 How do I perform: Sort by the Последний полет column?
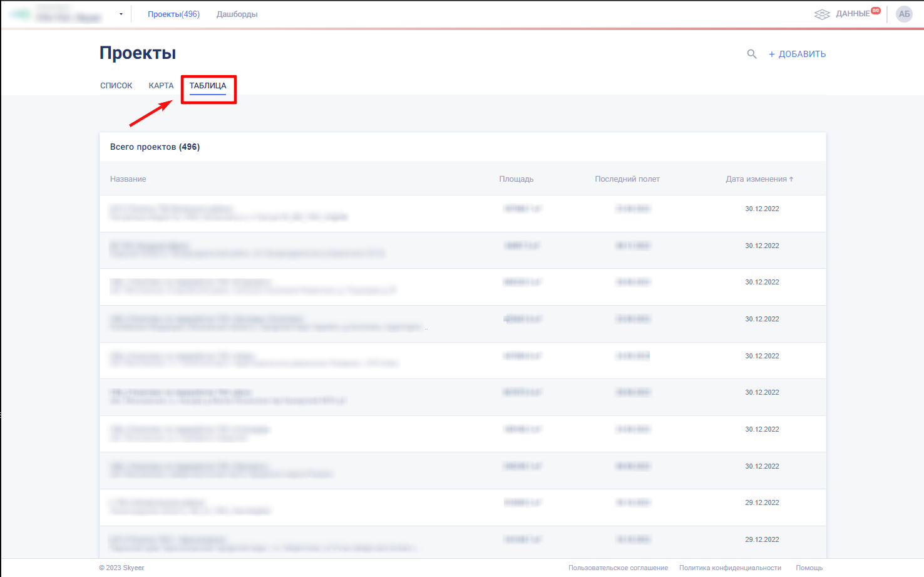click(627, 179)
